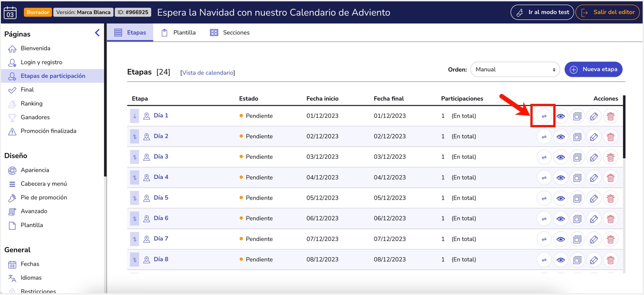Switch to the Secciones tab

229,32
